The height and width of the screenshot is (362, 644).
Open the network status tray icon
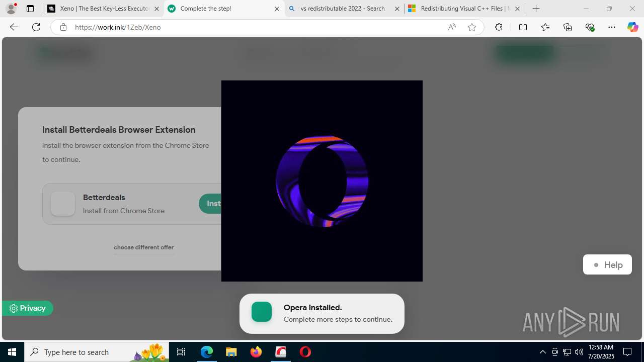567,352
